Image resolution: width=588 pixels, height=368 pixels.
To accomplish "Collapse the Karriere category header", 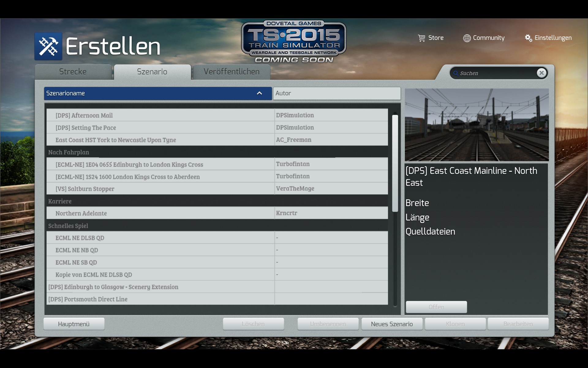I will 60,201.
